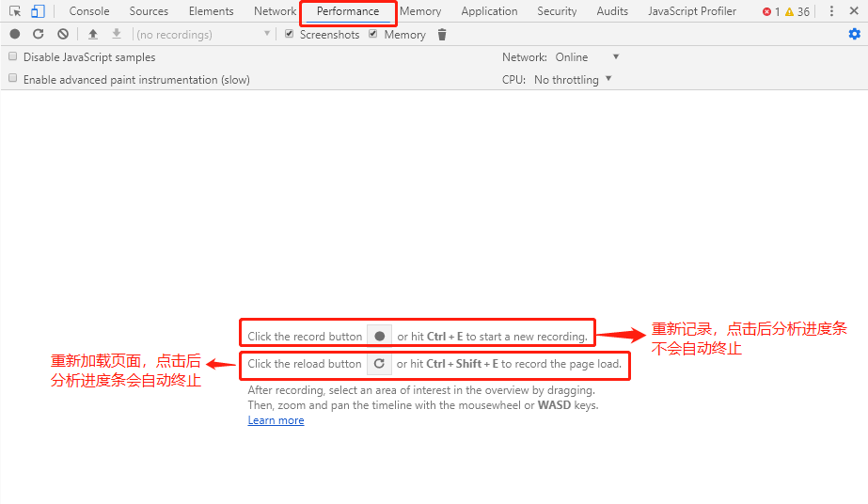868x504 pixels.
Task: Open the recordings dropdown (no recordings)
Action: click(203, 34)
